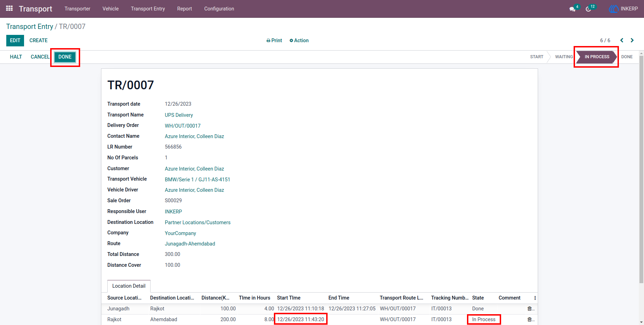Image resolution: width=644 pixels, height=325 pixels.
Task: Delete the Junagadh to Rajkot row
Action: point(529,309)
